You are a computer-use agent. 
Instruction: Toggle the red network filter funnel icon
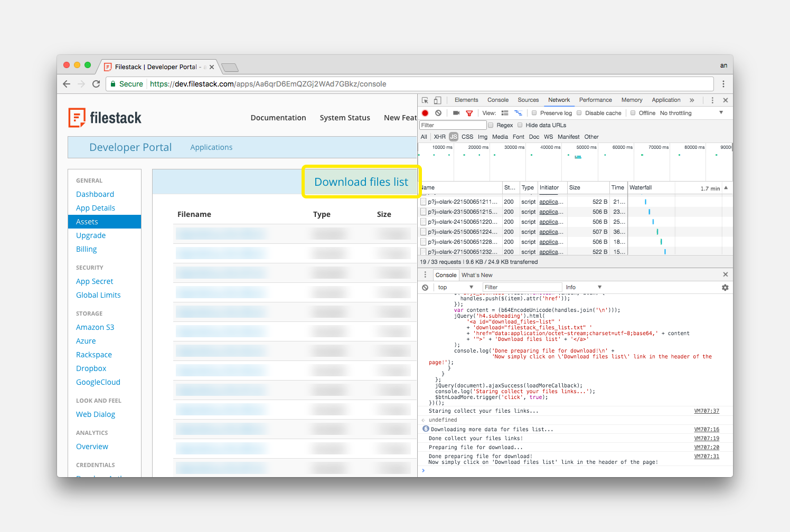pos(469,113)
